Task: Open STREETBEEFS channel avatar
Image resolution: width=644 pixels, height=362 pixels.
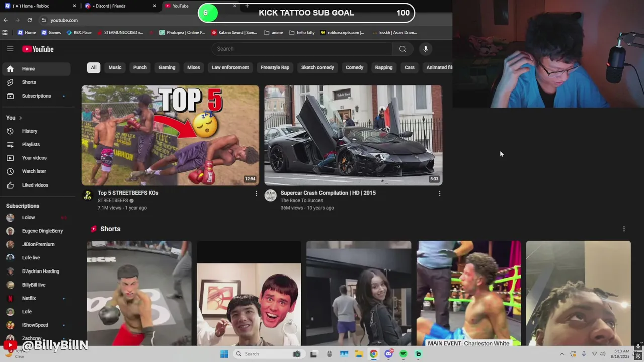Action: click(88, 195)
